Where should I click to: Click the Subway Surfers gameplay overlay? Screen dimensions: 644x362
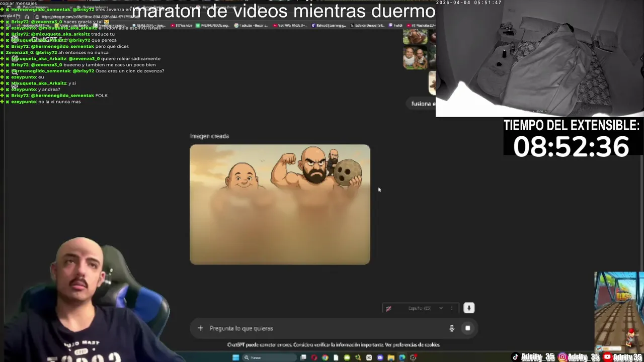pos(619,312)
